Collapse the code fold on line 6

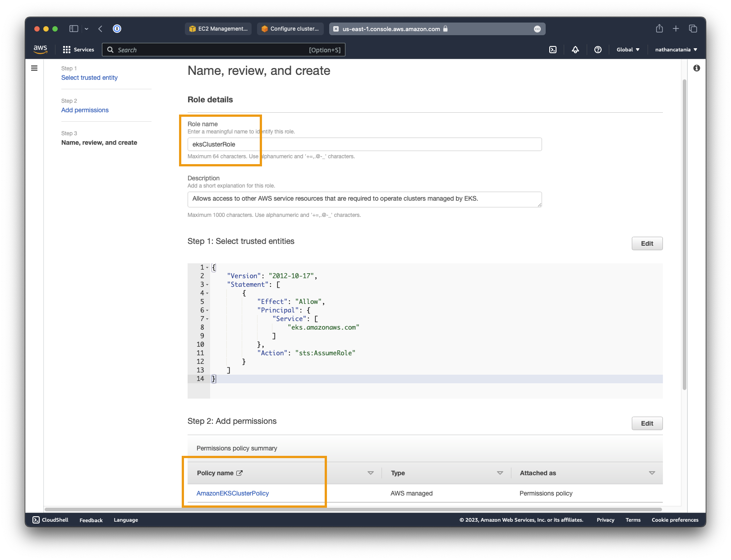point(207,310)
